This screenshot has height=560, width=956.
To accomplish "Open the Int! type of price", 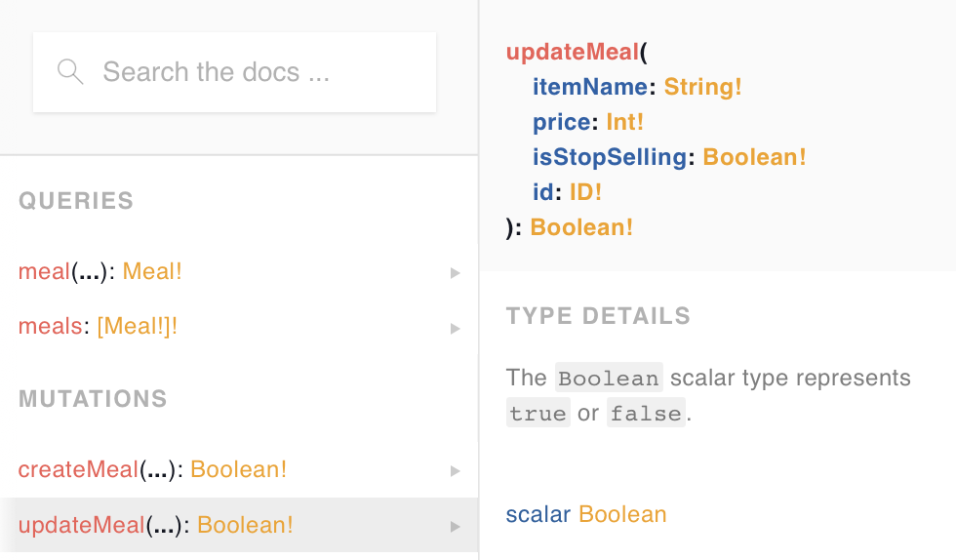I will pyautogui.click(x=624, y=122).
